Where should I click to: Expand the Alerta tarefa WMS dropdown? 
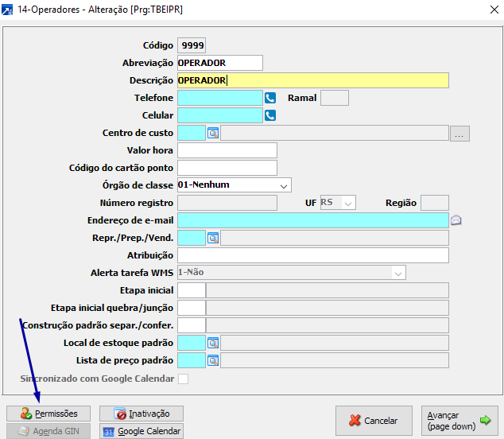click(398, 273)
